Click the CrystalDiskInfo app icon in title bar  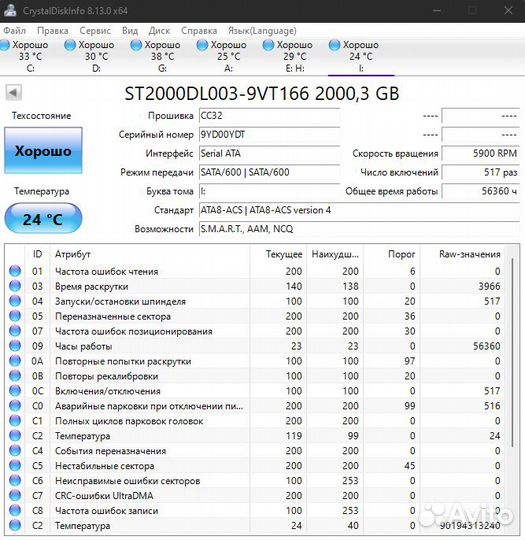[9, 10]
